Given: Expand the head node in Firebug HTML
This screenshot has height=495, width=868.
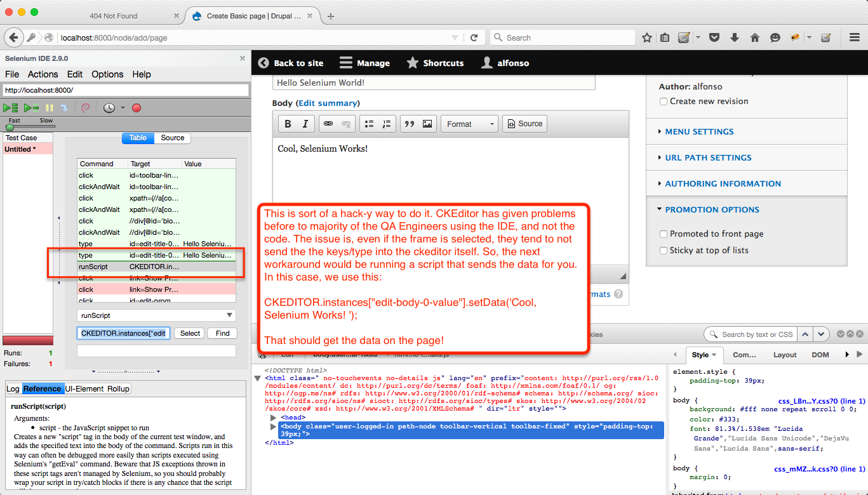Looking at the screenshot, I should pyautogui.click(x=274, y=418).
